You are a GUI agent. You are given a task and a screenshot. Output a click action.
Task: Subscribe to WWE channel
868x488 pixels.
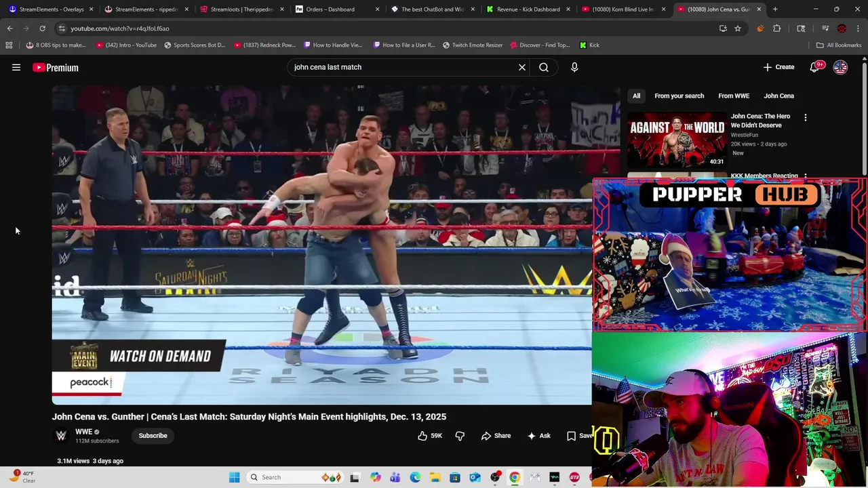click(x=153, y=436)
